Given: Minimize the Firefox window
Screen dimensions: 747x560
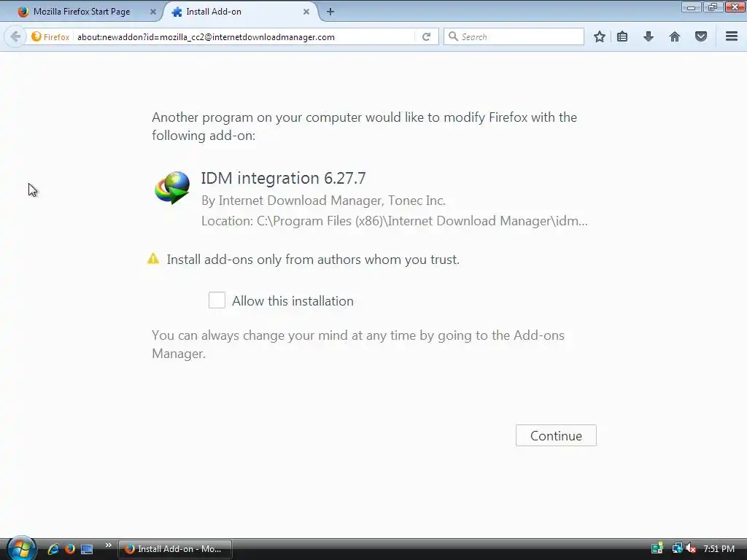Looking at the screenshot, I should (691, 7).
